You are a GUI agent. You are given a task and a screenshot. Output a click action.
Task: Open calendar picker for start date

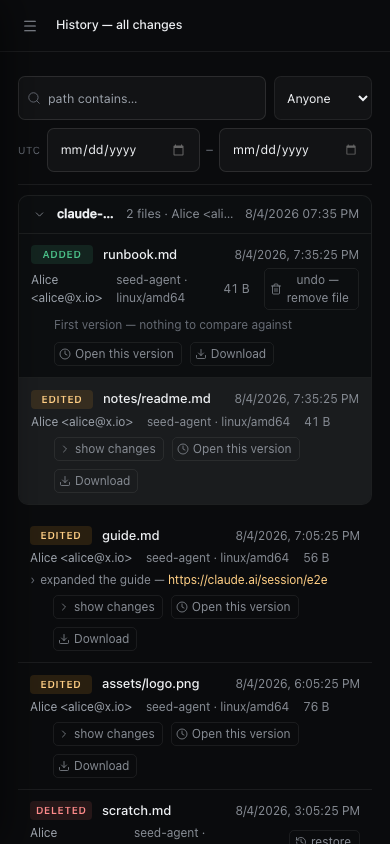[178, 150]
